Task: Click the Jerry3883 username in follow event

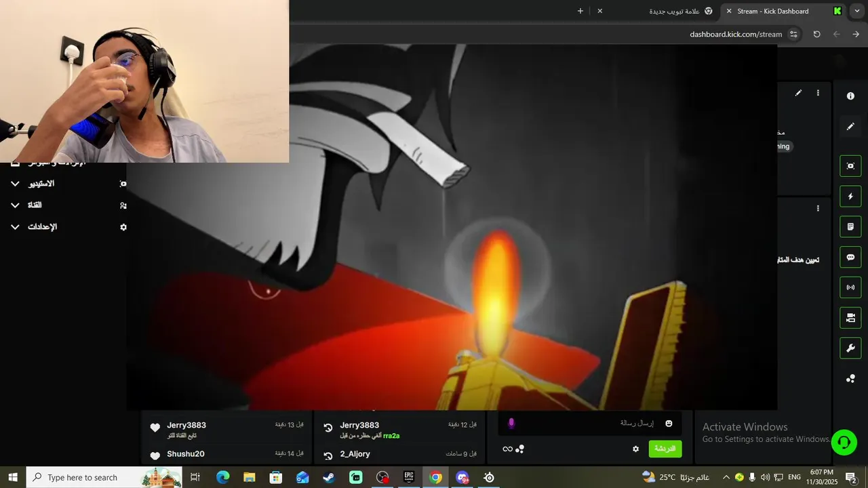Action: 186,426
